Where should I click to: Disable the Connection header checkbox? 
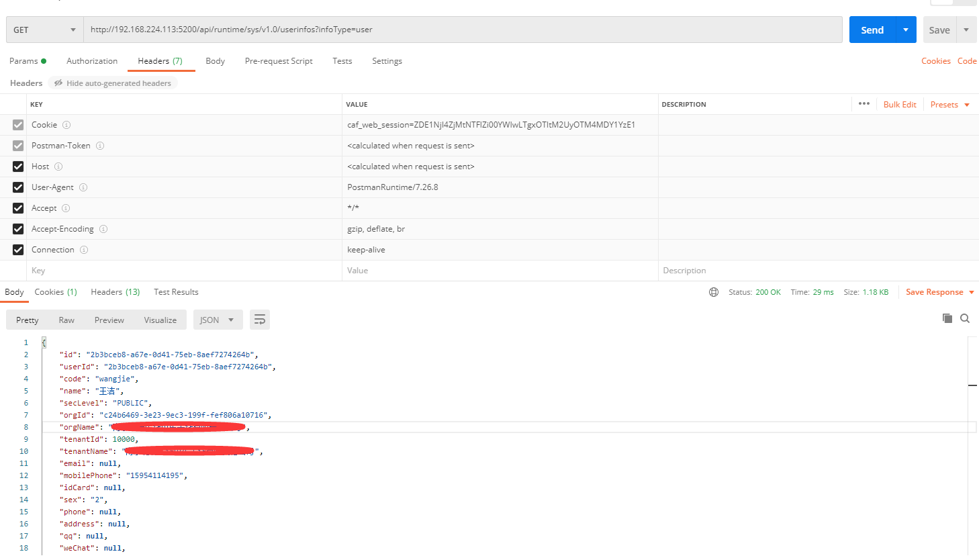(x=18, y=249)
